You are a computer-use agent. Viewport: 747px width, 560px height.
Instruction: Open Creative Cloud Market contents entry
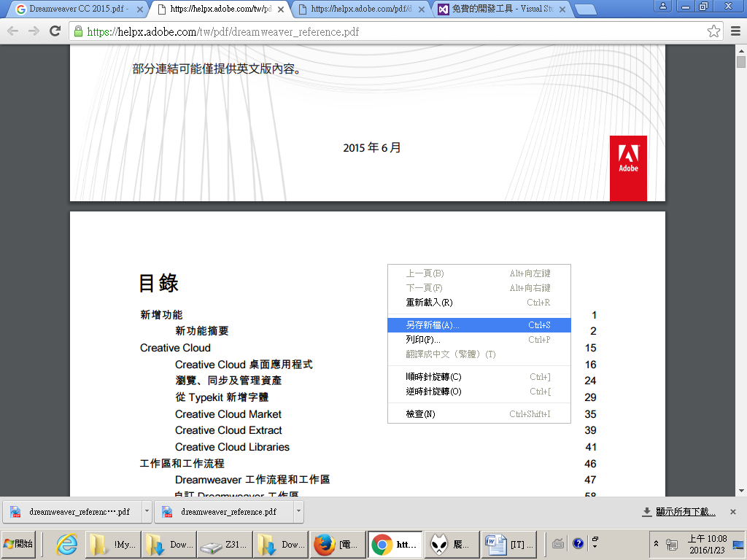tap(228, 414)
